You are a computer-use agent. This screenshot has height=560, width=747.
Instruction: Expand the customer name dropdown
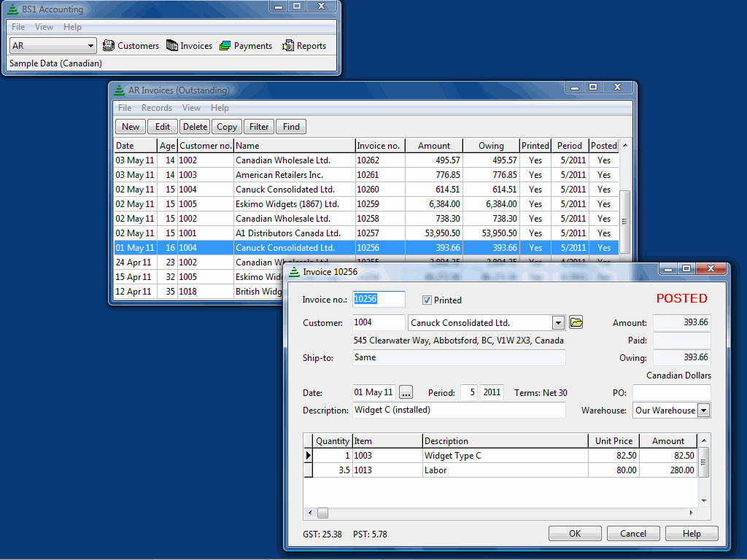click(558, 322)
